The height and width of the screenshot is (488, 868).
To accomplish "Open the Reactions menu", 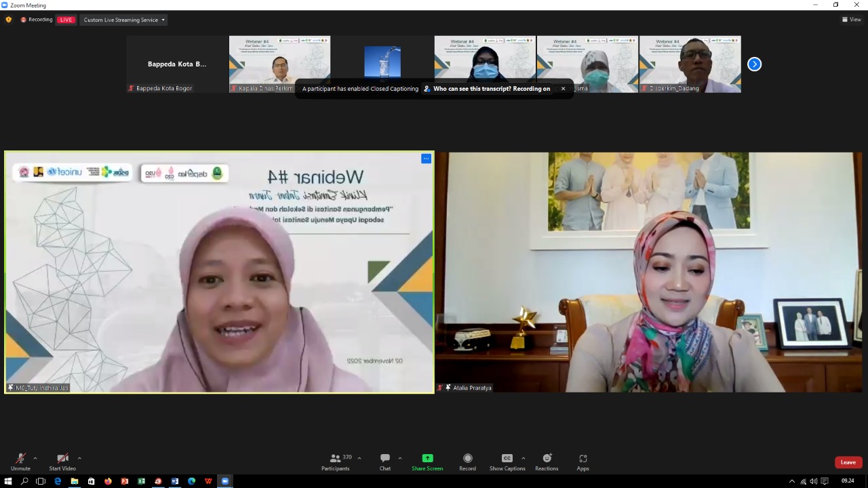I will pos(547,462).
